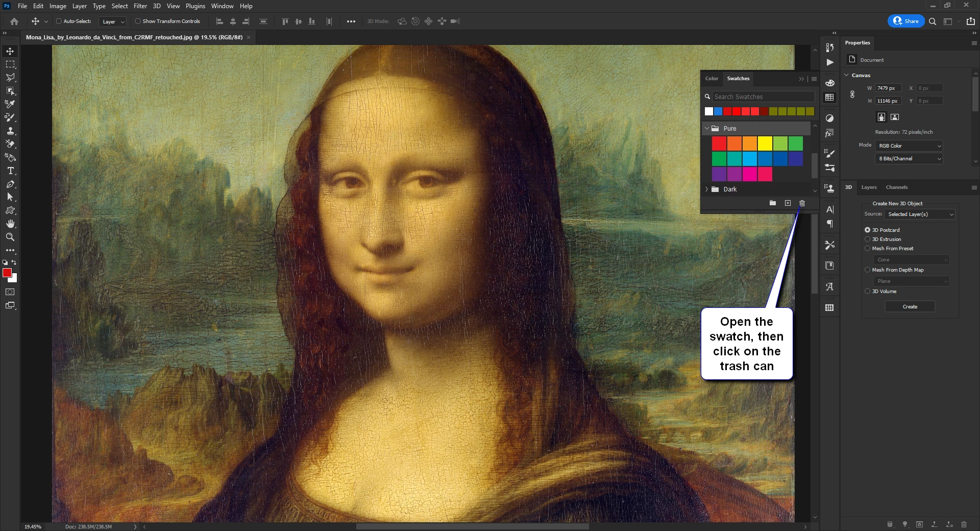Collapse the Canvas section

pyautogui.click(x=847, y=76)
